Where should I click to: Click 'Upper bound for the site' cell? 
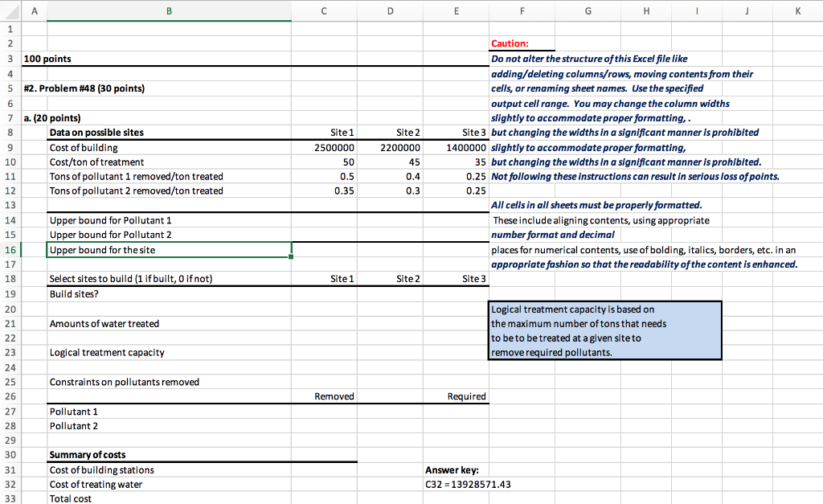click(x=169, y=250)
